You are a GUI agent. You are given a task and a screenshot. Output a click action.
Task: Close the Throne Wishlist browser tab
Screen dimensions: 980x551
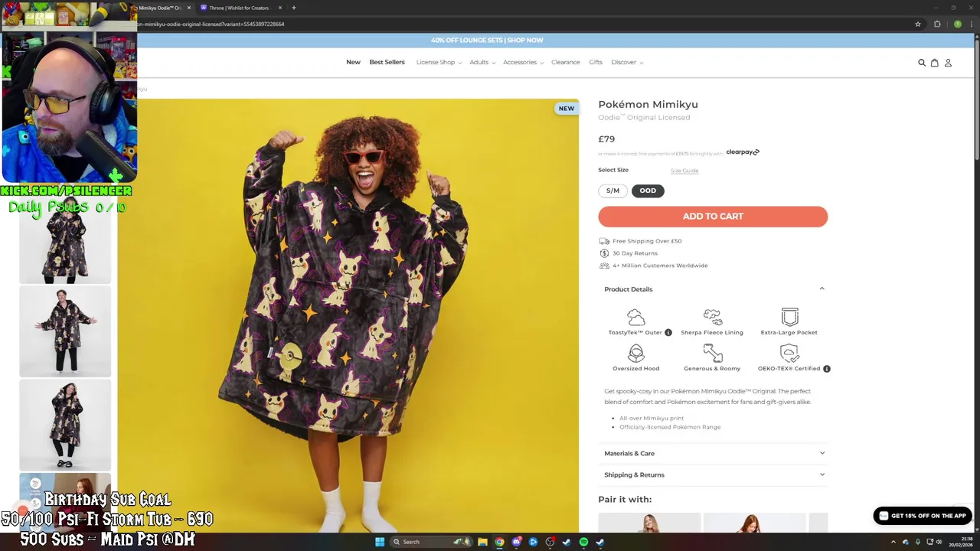280,8
